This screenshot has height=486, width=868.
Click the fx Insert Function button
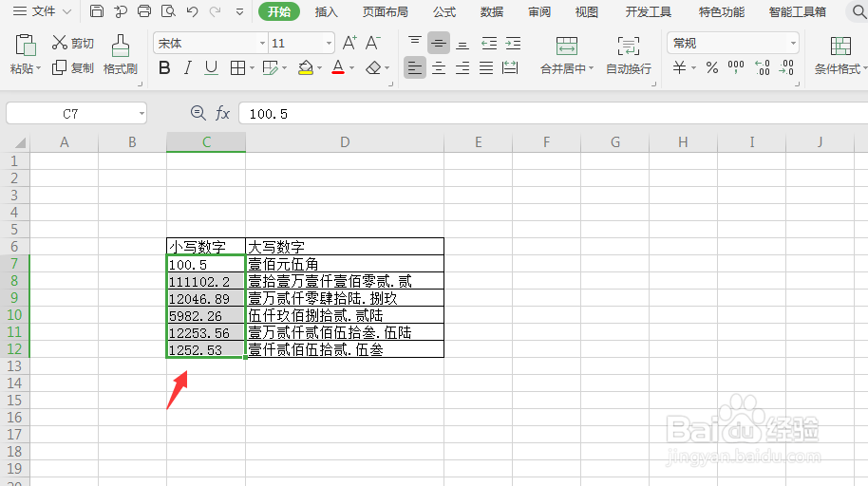click(x=222, y=113)
